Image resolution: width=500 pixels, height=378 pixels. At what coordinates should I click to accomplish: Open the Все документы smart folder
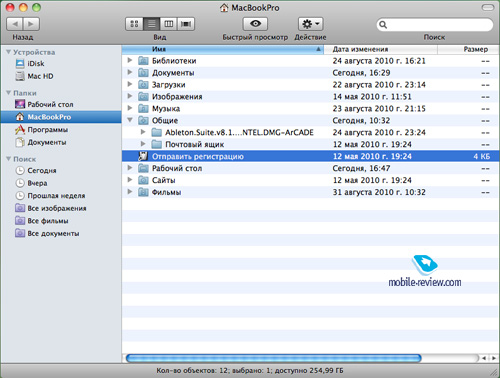[x=47, y=234]
